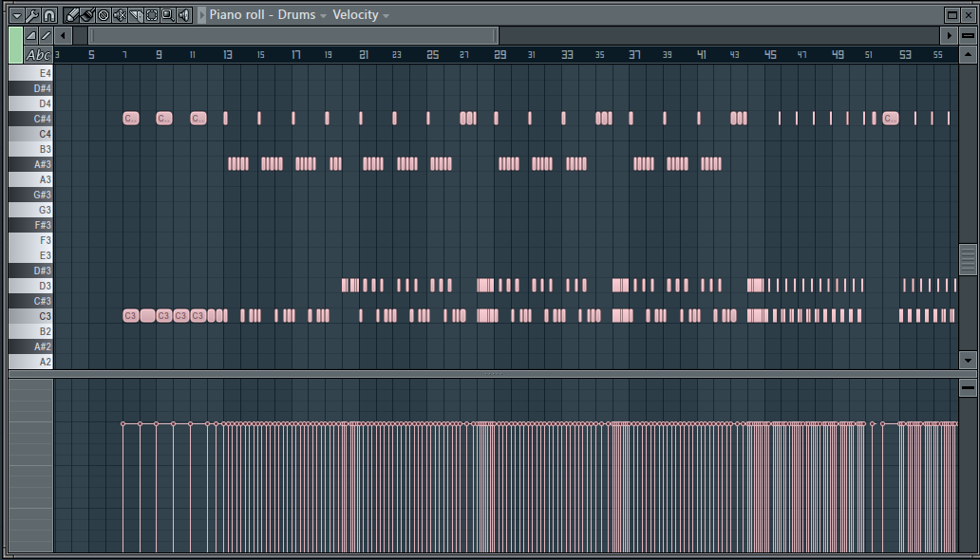Click the horizontal scrollbar thumb
Image resolution: width=980 pixels, height=560 pixels.
pyautogui.click(x=293, y=35)
